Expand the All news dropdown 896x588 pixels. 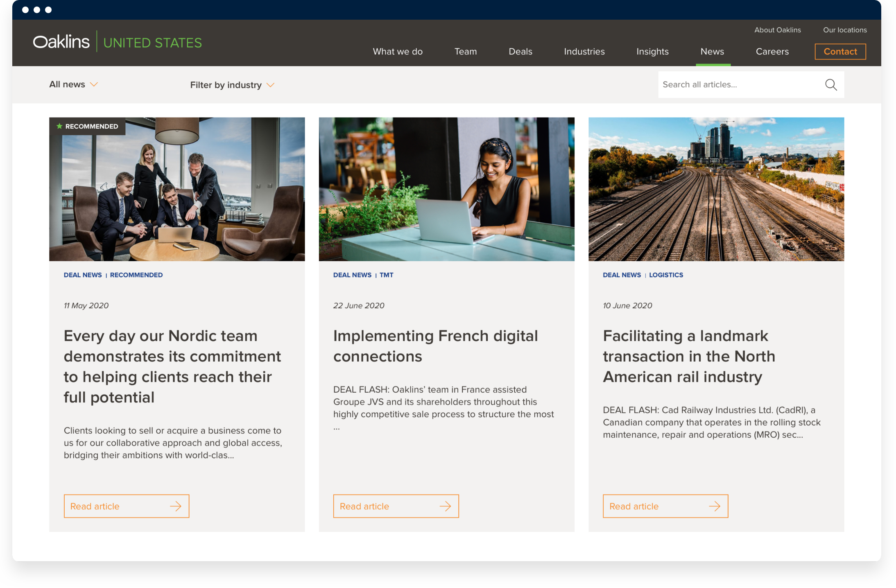(x=73, y=84)
